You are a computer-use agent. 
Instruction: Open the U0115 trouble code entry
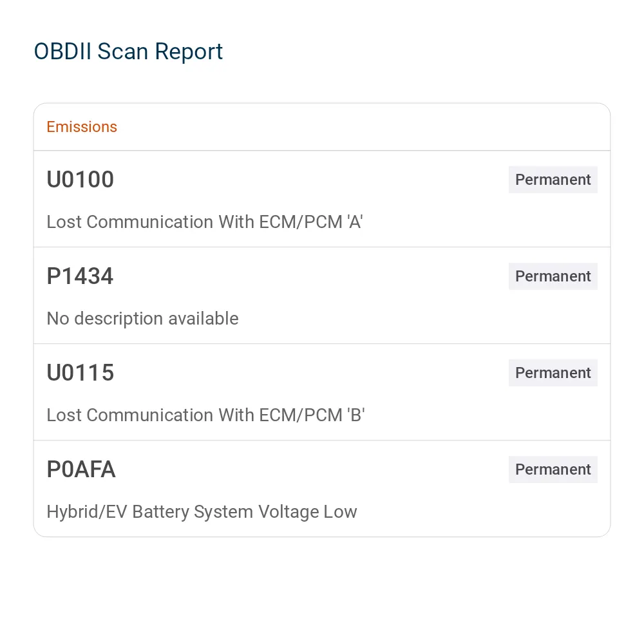click(x=322, y=392)
